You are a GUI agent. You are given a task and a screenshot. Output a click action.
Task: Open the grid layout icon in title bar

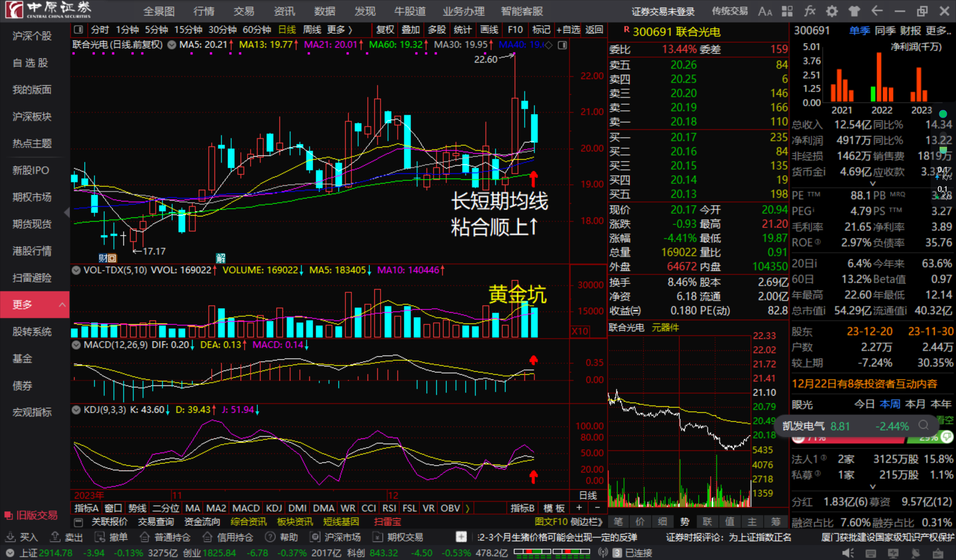coord(787,11)
